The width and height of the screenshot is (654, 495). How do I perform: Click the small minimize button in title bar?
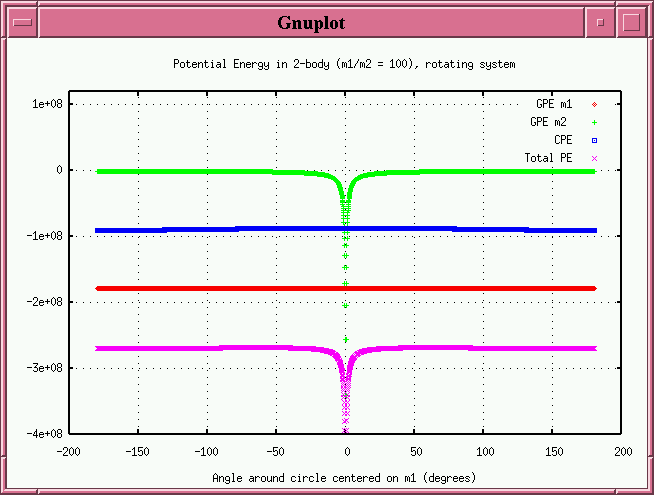pyautogui.click(x=600, y=22)
